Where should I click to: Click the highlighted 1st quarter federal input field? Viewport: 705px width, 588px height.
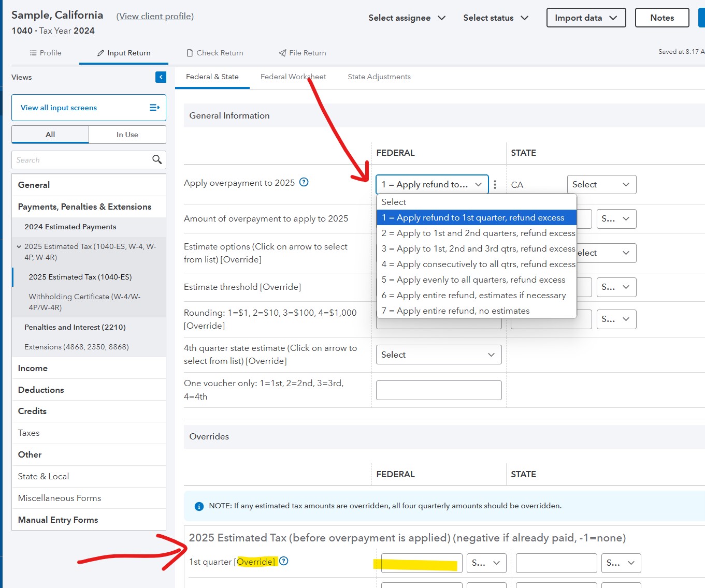tap(421, 563)
